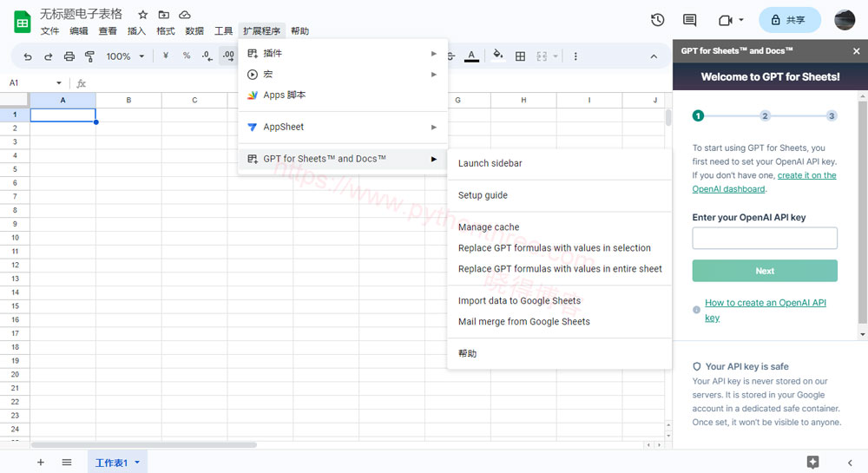Undo the last action

tap(28, 56)
